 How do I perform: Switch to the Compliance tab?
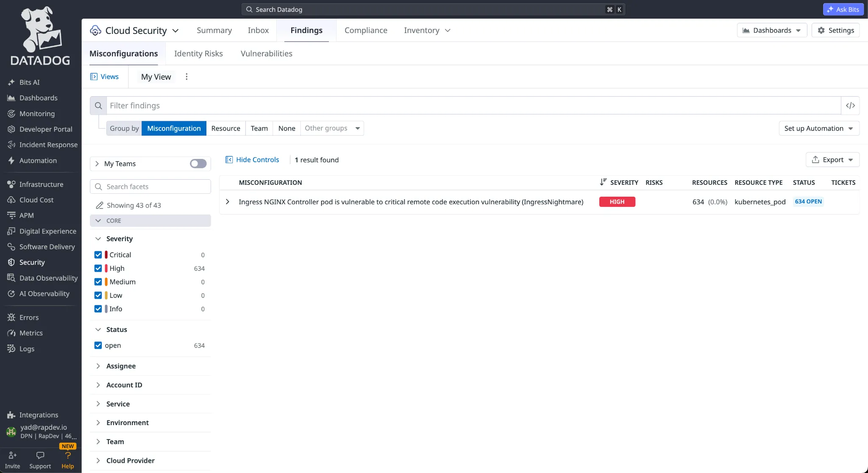click(366, 30)
